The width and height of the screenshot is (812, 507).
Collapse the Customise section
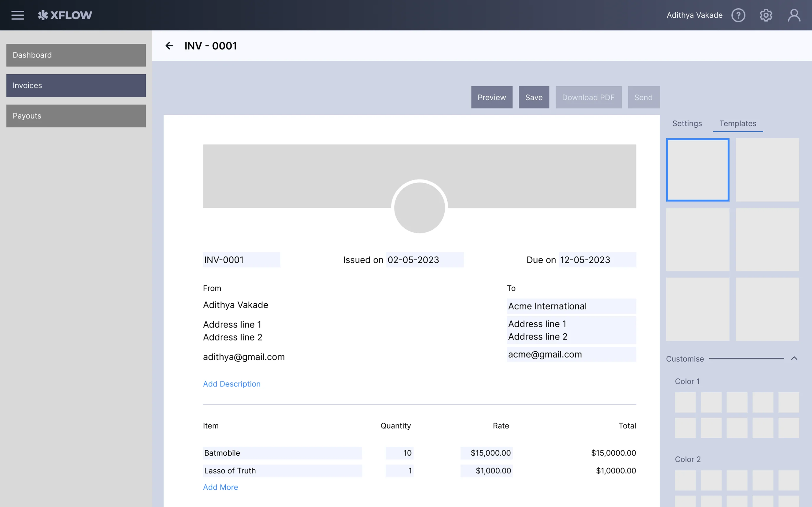[794, 358]
